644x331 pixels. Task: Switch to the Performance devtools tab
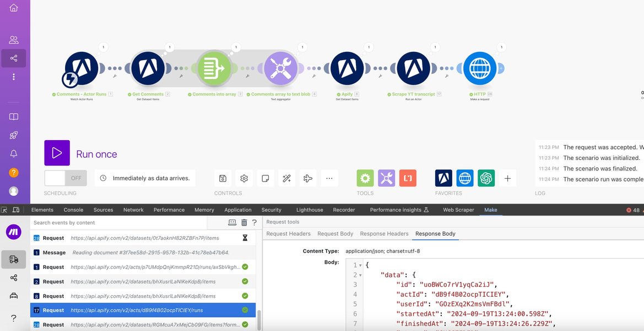pyautogui.click(x=169, y=210)
